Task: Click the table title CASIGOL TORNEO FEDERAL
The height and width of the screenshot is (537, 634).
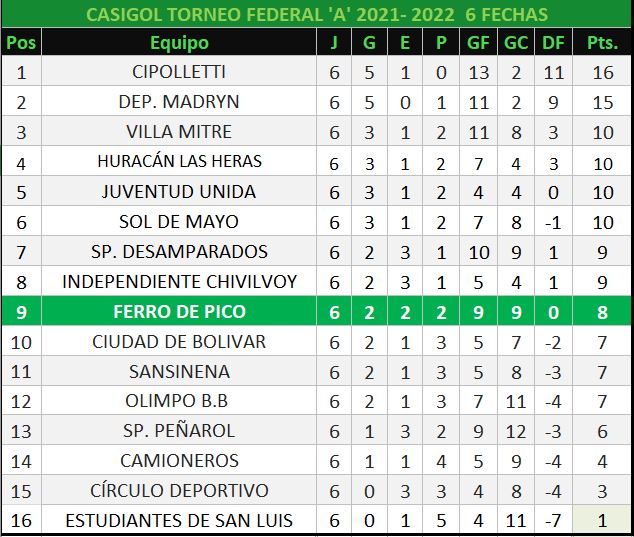Action: [x=317, y=15]
